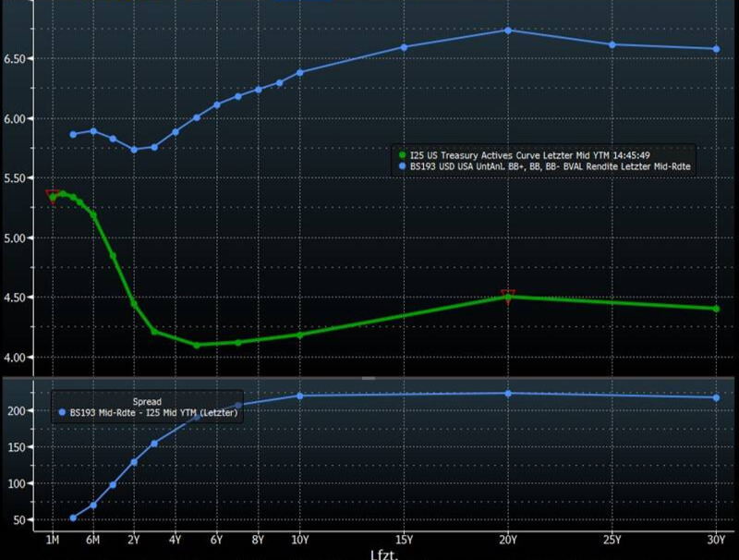Screen dimensions: 739x560
Task: Click the red triangle marker at 20Y
Action: 508,295
